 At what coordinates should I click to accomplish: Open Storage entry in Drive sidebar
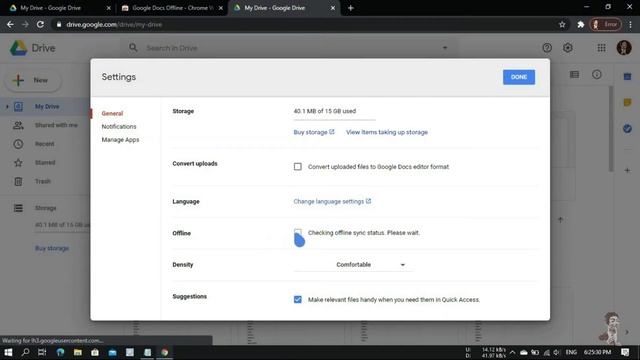tap(45, 208)
